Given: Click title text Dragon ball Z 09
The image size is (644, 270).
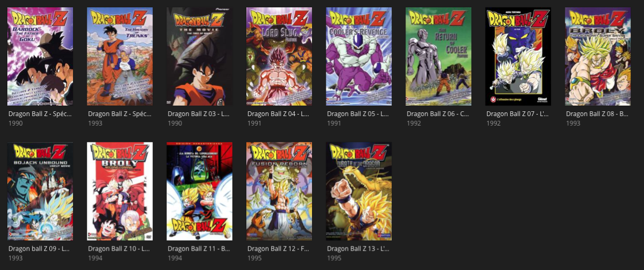Looking at the screenshot, I should 40,248.
